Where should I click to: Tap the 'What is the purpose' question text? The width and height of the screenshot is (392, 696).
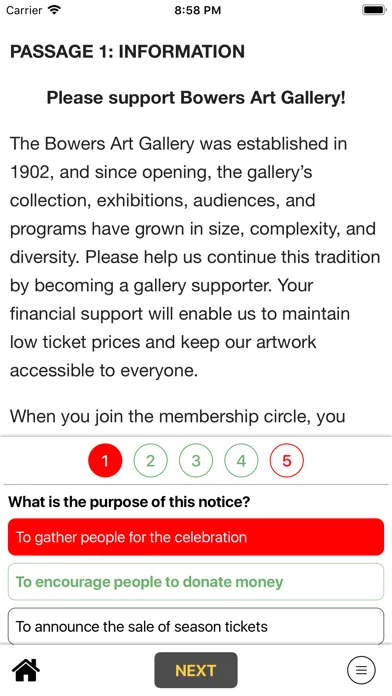click(x=129, y=502)
